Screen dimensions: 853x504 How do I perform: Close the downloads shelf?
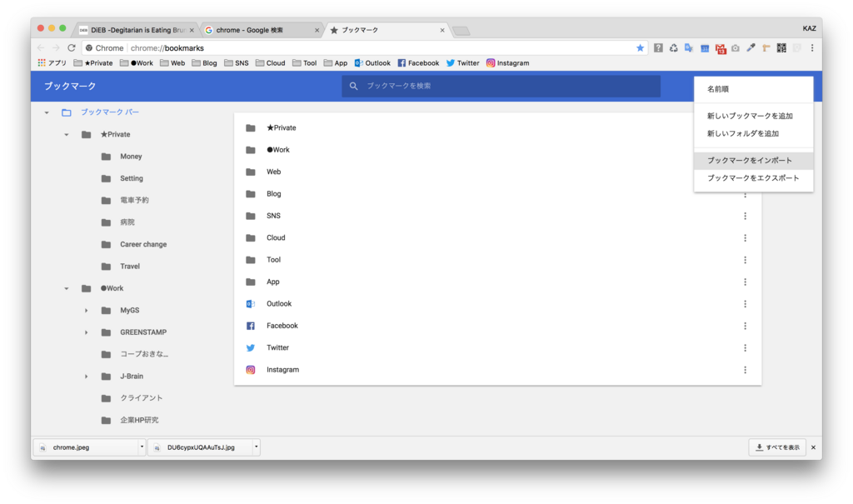tap(813, 447)
